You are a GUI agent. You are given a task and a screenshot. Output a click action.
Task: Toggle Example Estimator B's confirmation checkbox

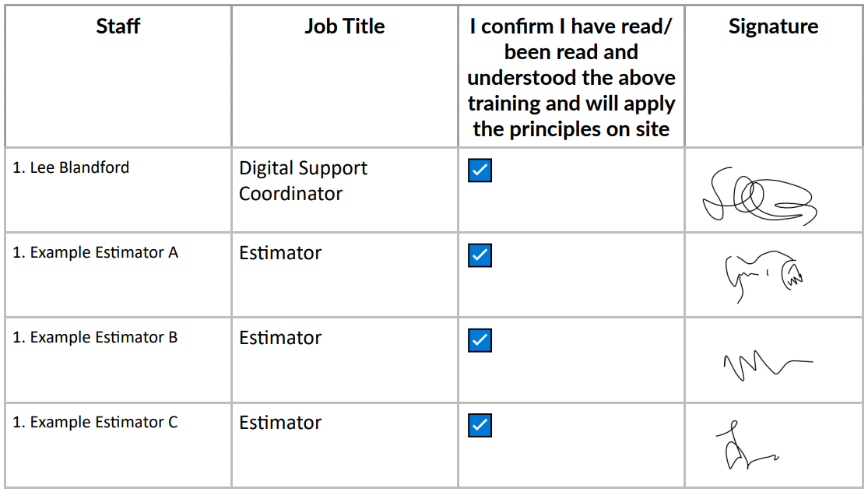point(480,340)
